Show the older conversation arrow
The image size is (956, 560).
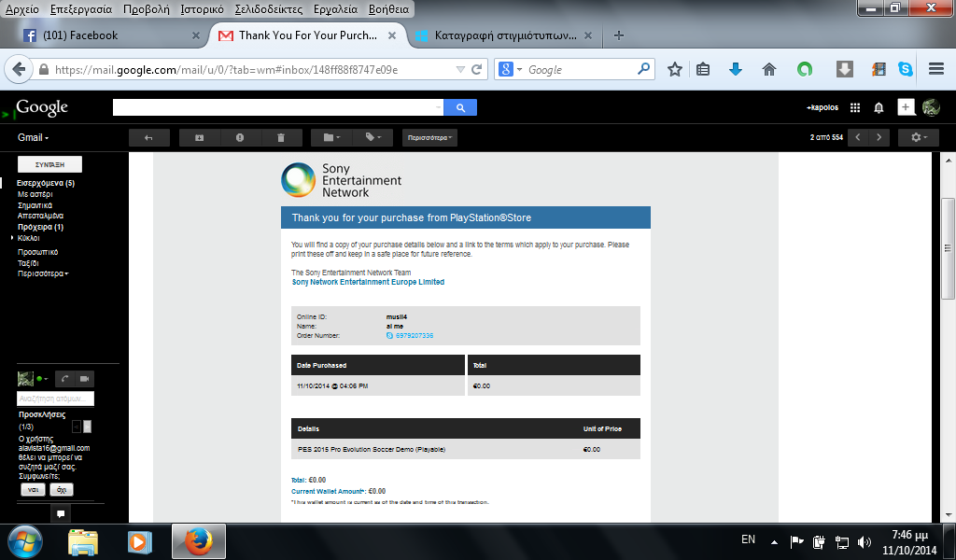point(879,137)
